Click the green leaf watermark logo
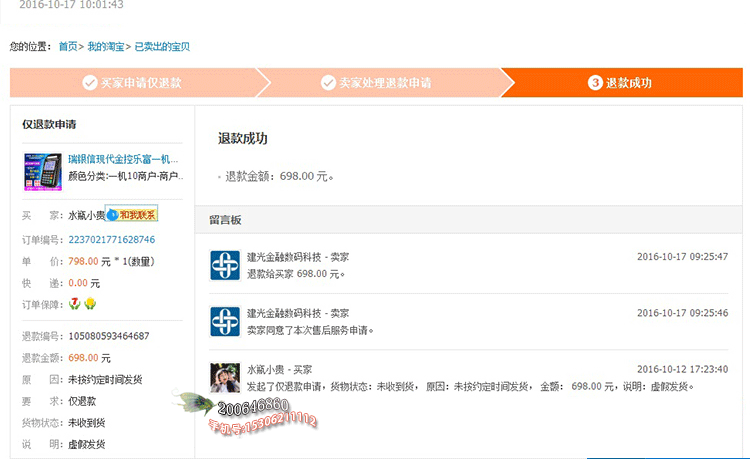 (x=194, y=403)
